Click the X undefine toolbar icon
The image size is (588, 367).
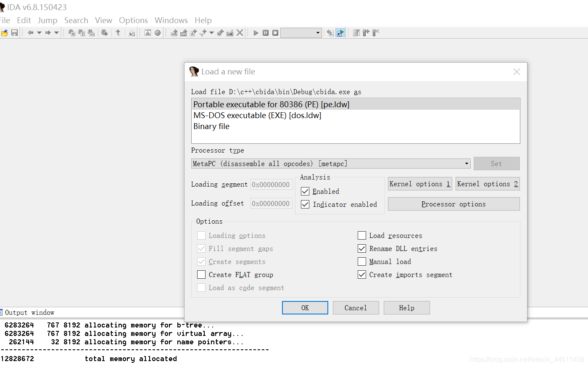pyautogui.click(x=240, y=33)
